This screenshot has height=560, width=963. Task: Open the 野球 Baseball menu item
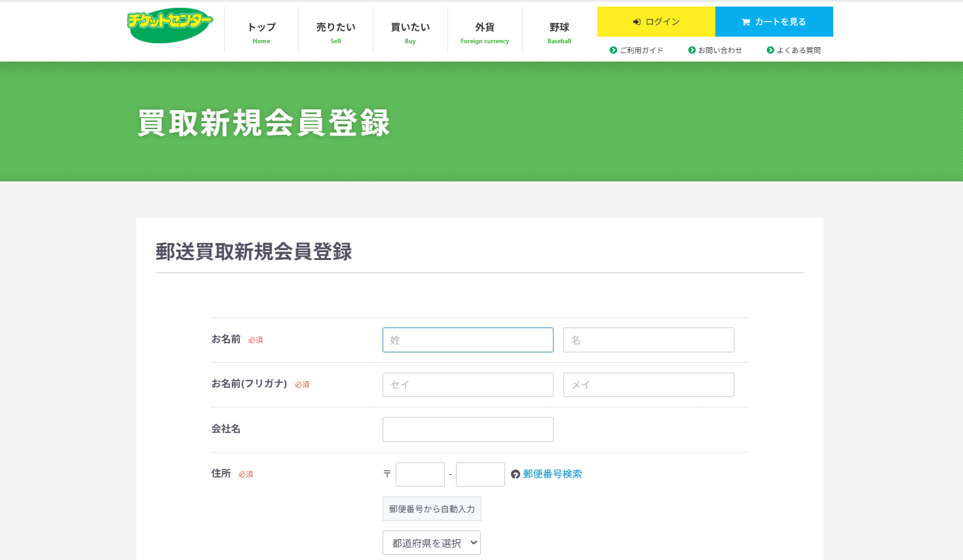click(559, 31)
